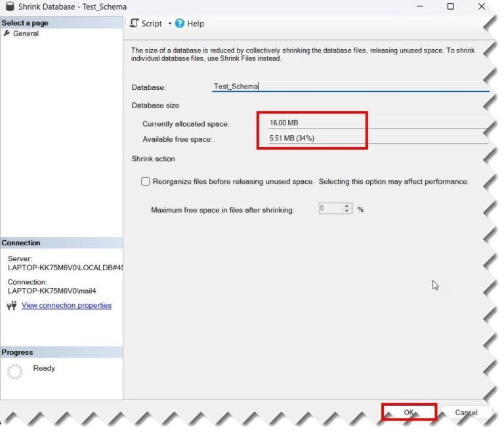Click the connection user LAPTOP-KK75M6V0\mail4
This screenshot has height=433, width=504.
(52, 291)
